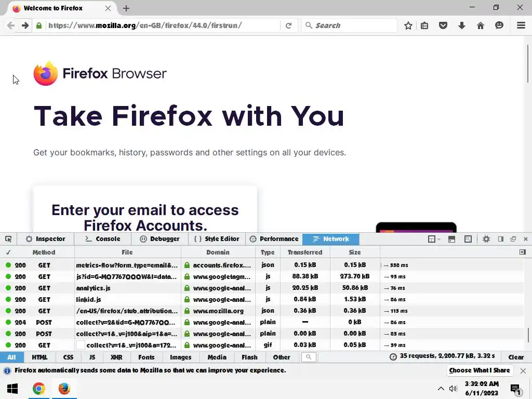This screenshot has height=399, width=532.
Task: Filter requests by All
Action: [11, 357]
